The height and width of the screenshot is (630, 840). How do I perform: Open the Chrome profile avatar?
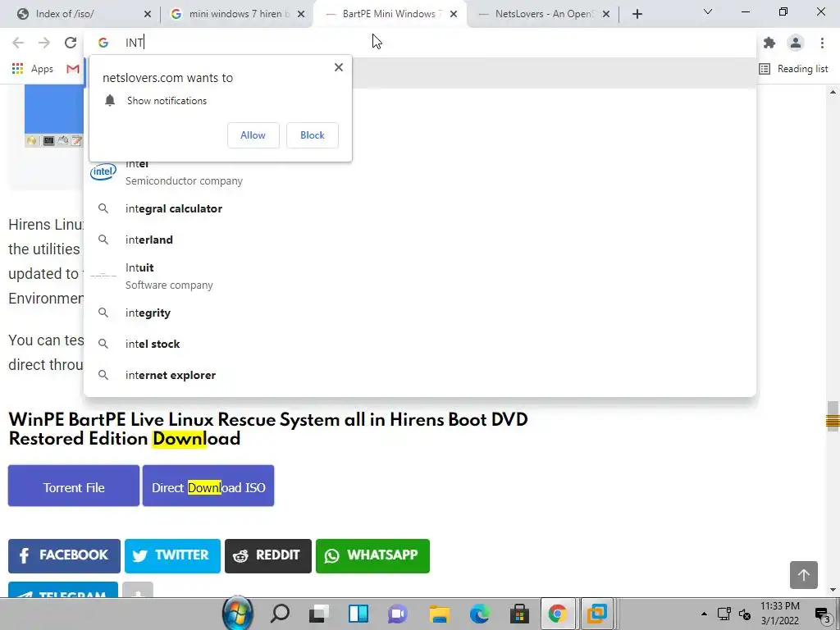coord(796,43)
